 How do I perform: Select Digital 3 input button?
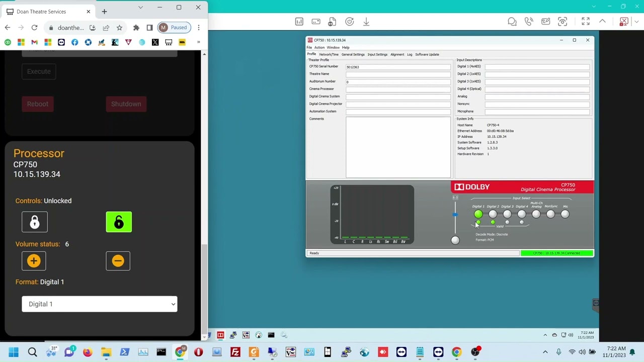click(x=507, y=215)
